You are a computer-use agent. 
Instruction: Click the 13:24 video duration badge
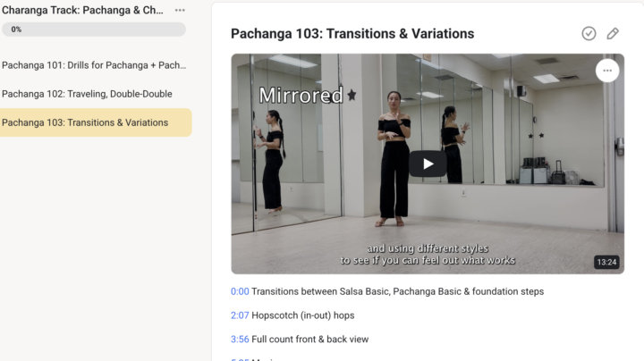[x=606, y=262]
